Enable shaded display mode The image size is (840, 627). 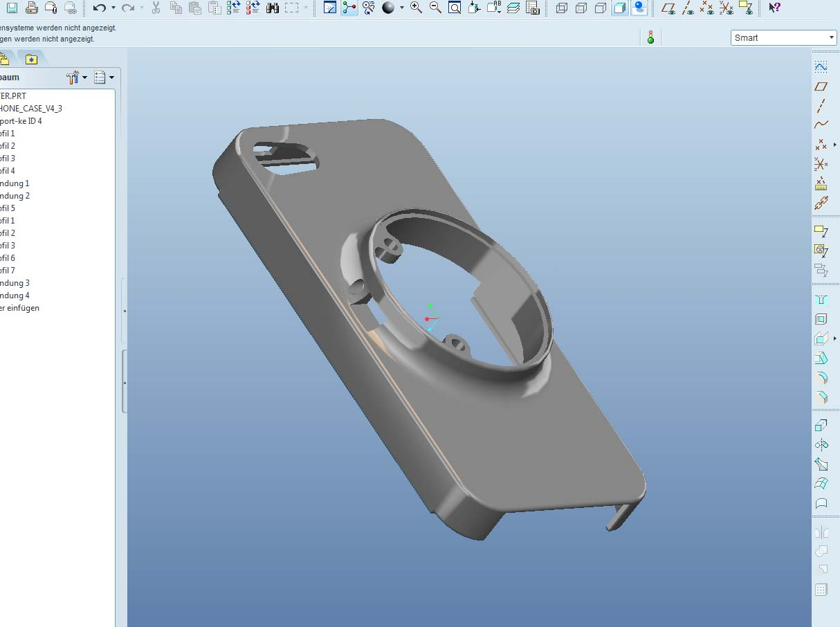pos(620,8)
